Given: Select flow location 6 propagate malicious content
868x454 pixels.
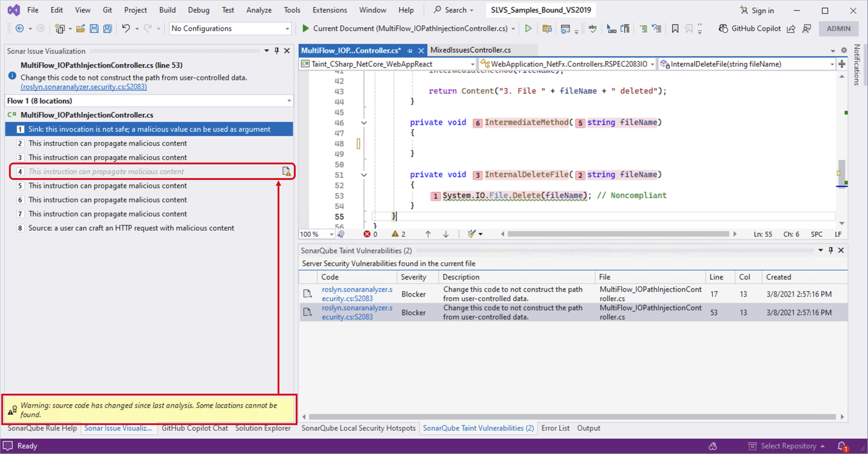Looking at the screenshot, I should (x=149, y=200).
